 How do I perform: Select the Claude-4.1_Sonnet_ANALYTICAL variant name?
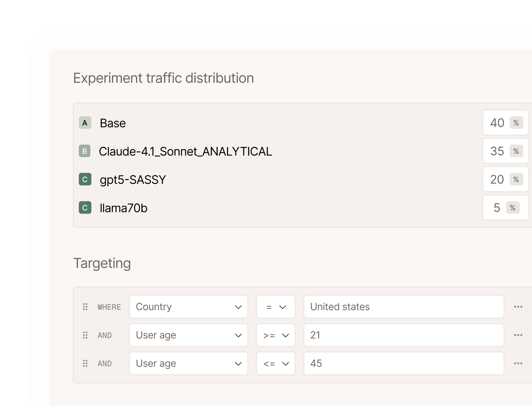click(x=186, y=151)
